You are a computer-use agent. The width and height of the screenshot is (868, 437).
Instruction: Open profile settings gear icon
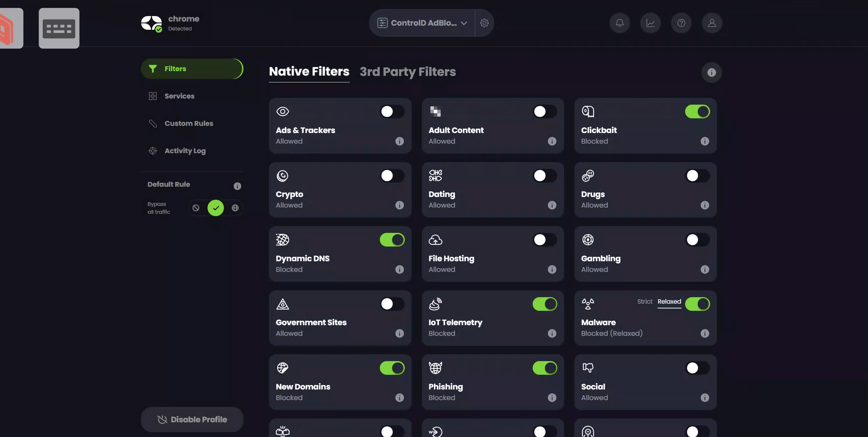[x=484, y=23]
